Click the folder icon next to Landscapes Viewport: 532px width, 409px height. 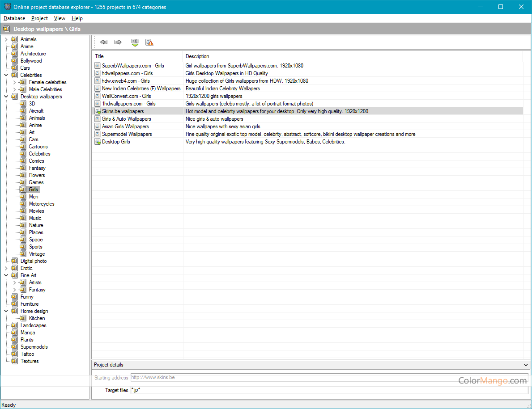(x=14, y=325)
